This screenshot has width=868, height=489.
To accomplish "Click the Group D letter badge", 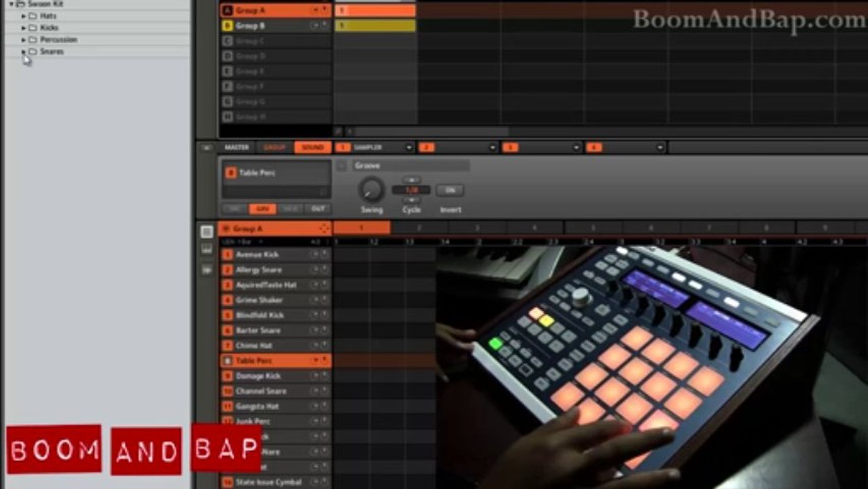I will (227, 56).
